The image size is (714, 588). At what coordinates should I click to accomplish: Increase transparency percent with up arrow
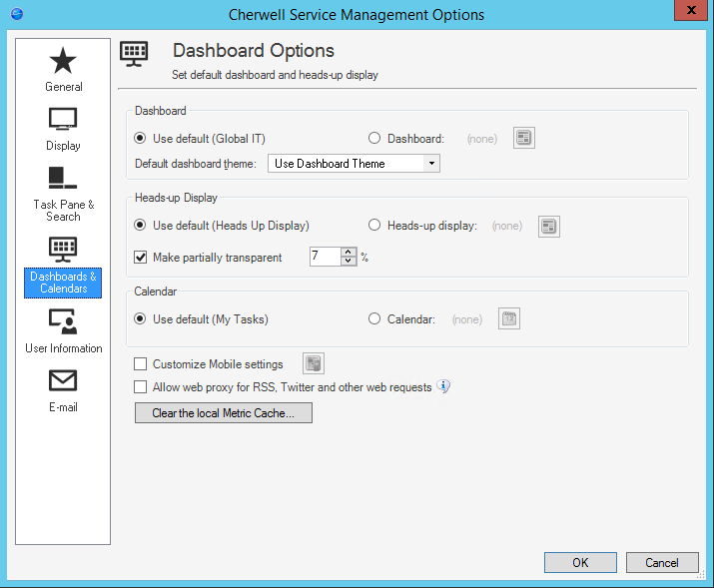coord(349,253)
